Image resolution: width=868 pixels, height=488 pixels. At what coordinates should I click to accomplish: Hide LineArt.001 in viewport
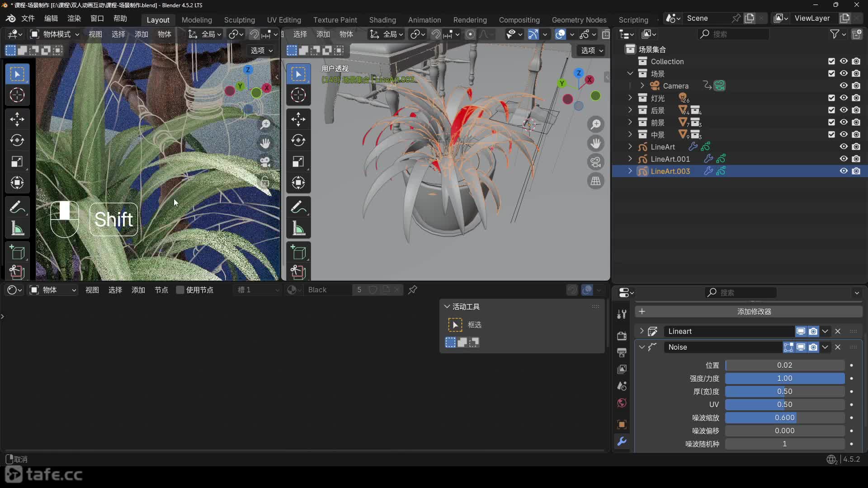click(844, 159)
